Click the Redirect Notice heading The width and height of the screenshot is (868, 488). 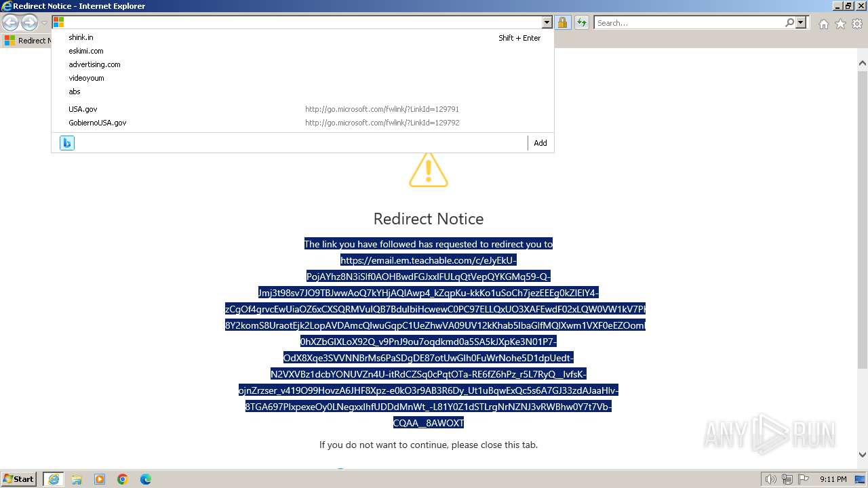429,219
